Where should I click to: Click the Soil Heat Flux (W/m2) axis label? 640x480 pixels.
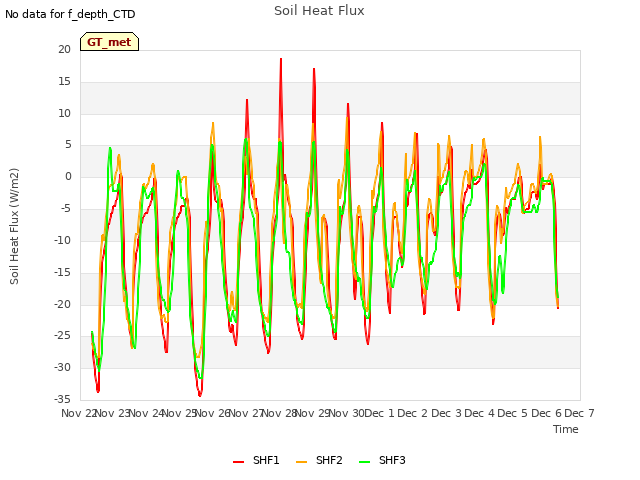pyautogui.click(x=14, y=226)
